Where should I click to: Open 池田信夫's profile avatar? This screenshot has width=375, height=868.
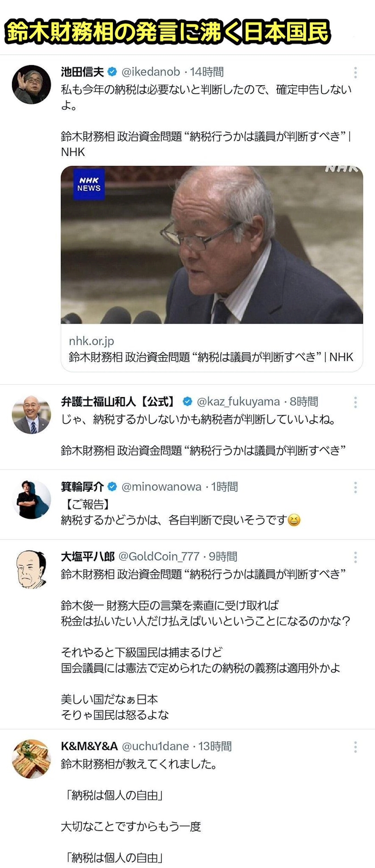click(x=31, y=84)
